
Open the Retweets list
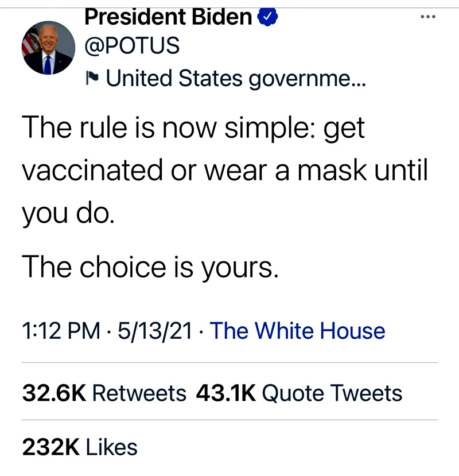coord(139,393)
